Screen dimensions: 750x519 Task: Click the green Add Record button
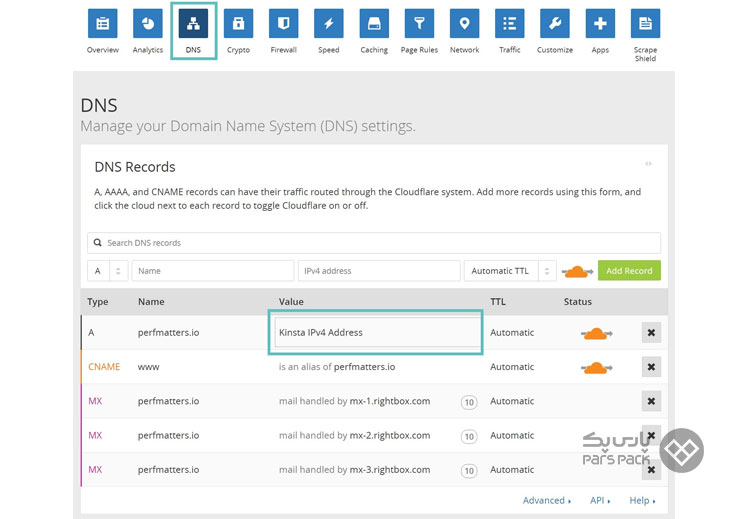point(629,271)
